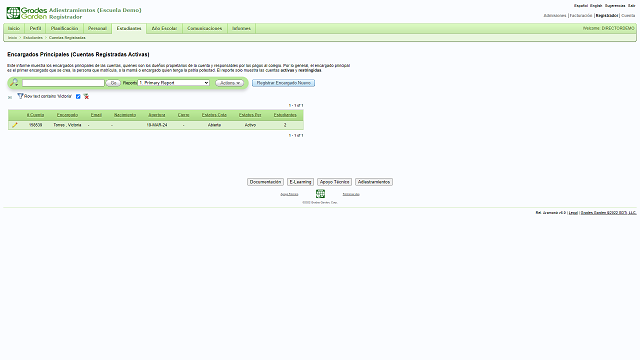The height and width of the screenshot is (360, 640).
Task: Click Registrar Encargado Nuevo button
Action: pyautogui.click(x=283, y=83)
